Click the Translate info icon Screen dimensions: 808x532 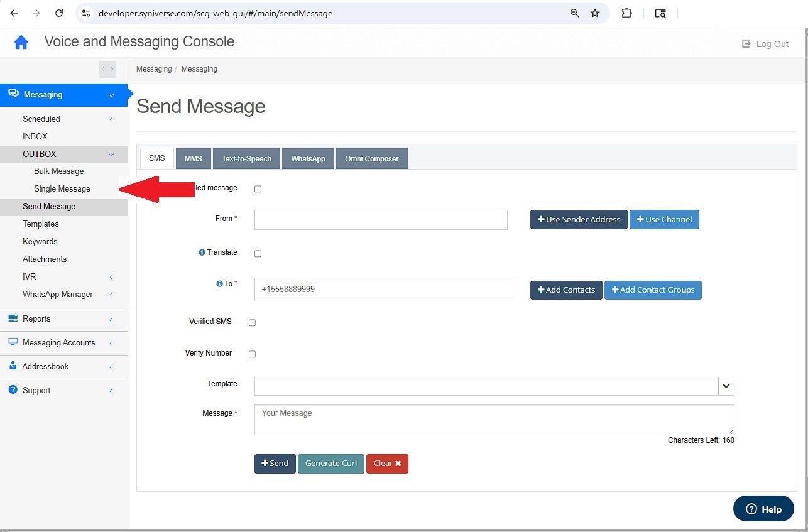pos(202,252)
